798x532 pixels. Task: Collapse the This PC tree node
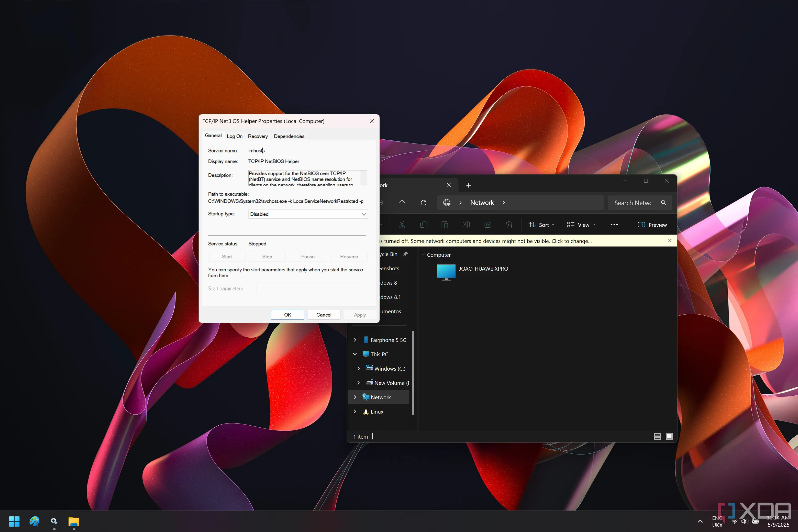355,354
